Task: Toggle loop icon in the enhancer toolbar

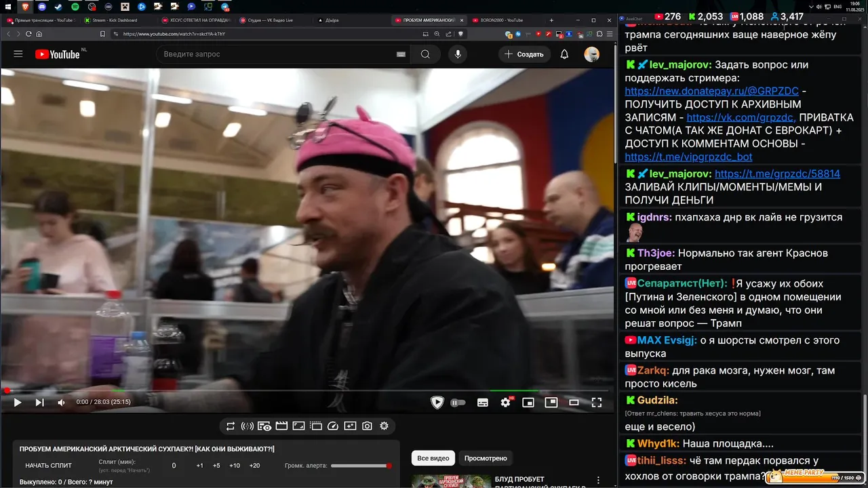Action: coord(231,426)
